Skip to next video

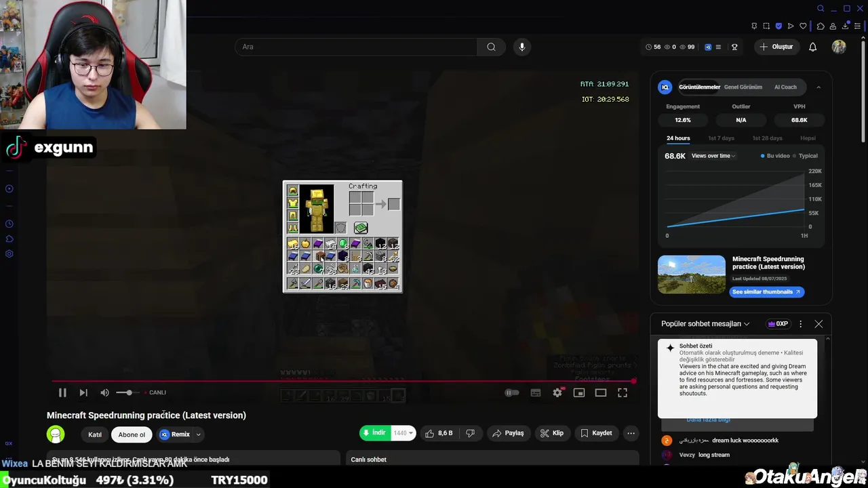83,392
